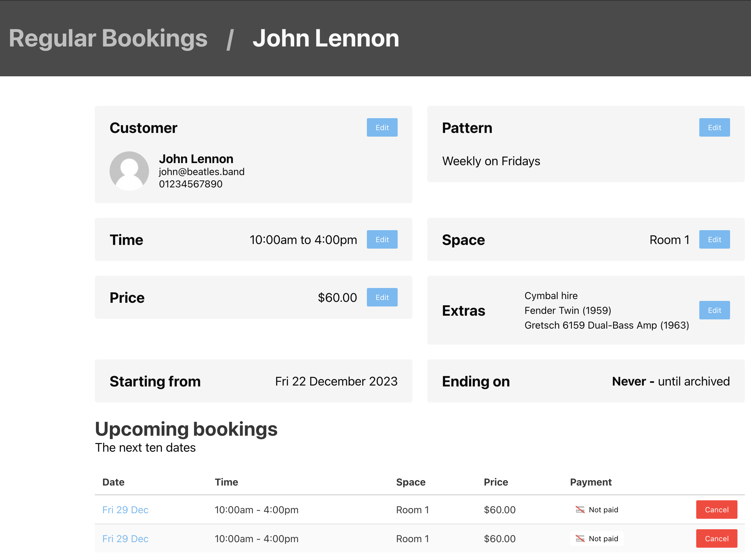
Task: Edit the $60.00 Price
Action: (x=382, y=297)
